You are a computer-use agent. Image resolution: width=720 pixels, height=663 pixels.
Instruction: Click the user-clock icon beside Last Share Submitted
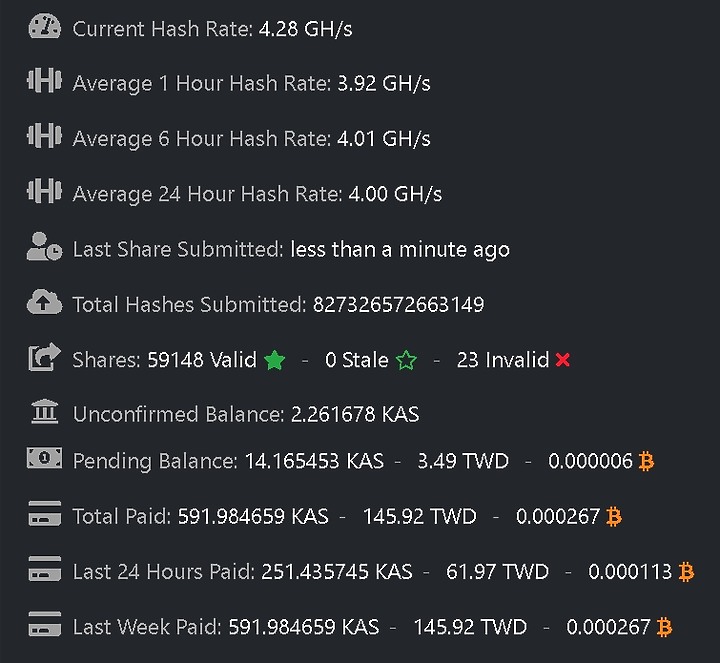click(44, 247)
